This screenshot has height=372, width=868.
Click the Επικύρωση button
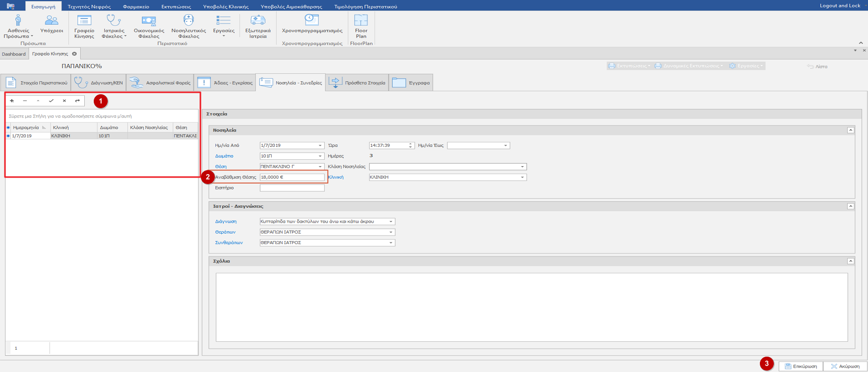click(x=801, y=366)
